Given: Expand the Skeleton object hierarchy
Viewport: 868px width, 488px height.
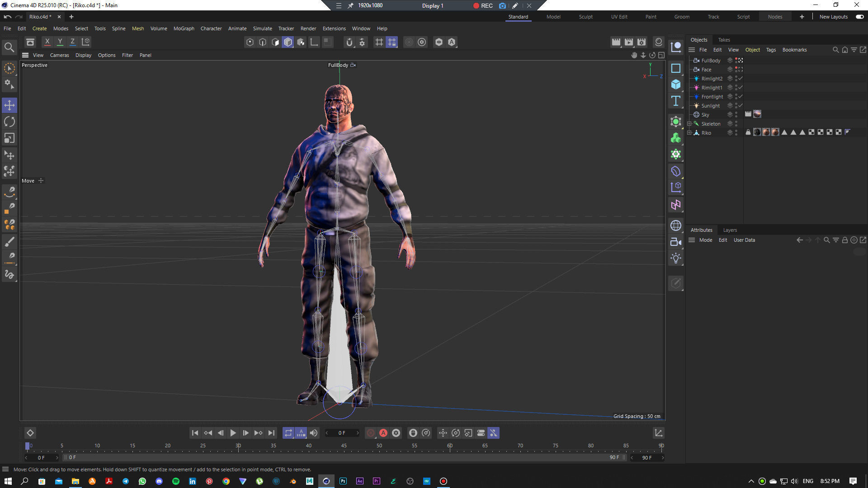Looking at the screenshot, I should point(689,124).
